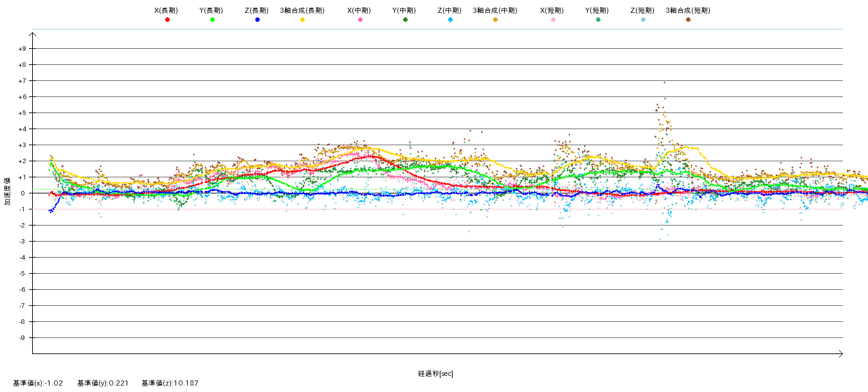This screenshot has height=392, width=868.
Task: Hide the Z(短期) series via legend label
Action: click(642, 10)
